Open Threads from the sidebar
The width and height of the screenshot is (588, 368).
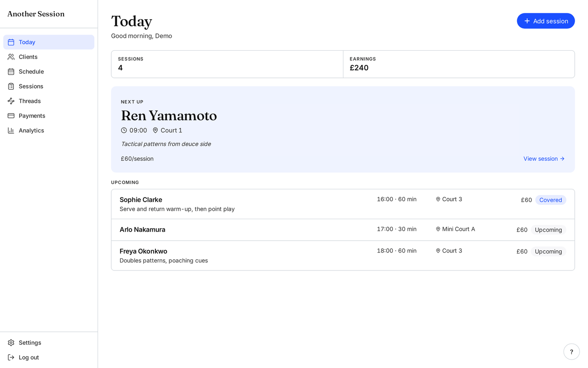coord(49,101)
